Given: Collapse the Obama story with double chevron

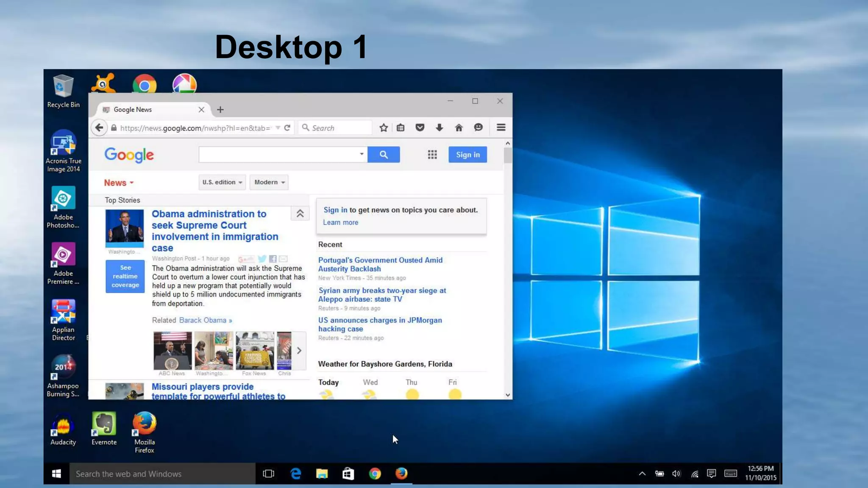Looking at the screenshot, I should [300, 213].
